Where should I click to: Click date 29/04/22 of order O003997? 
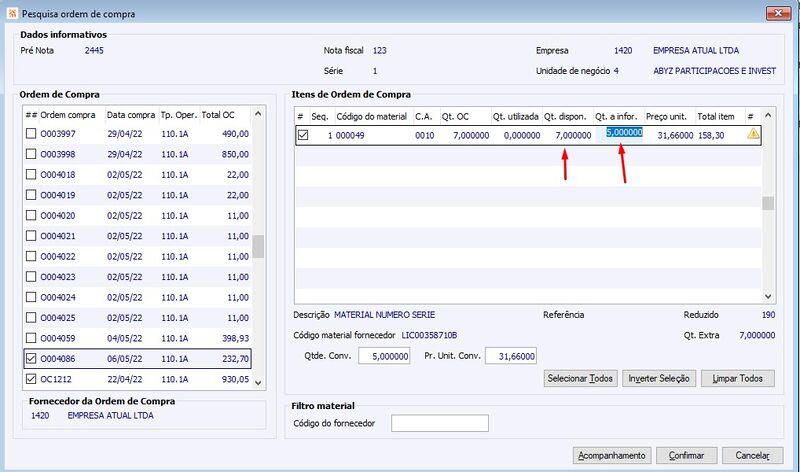(124, 134)
